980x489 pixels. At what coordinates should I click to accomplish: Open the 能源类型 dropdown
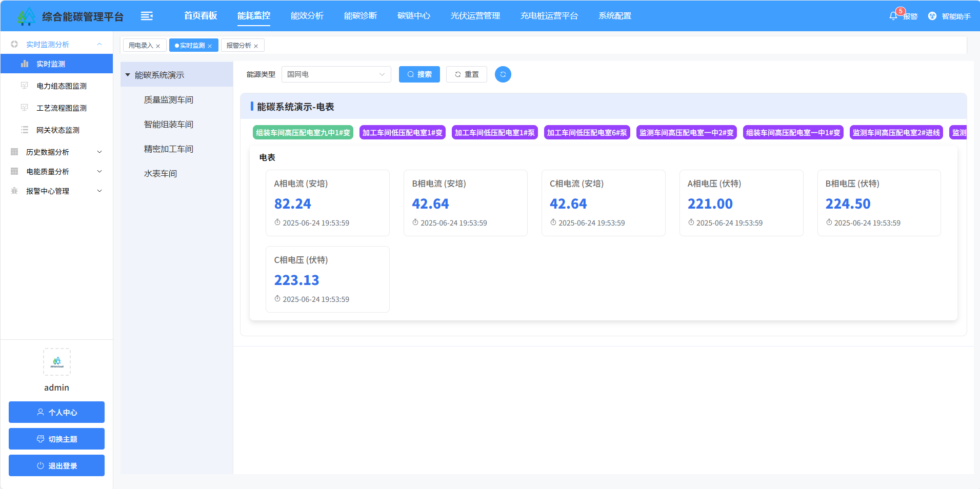point(336,74)
